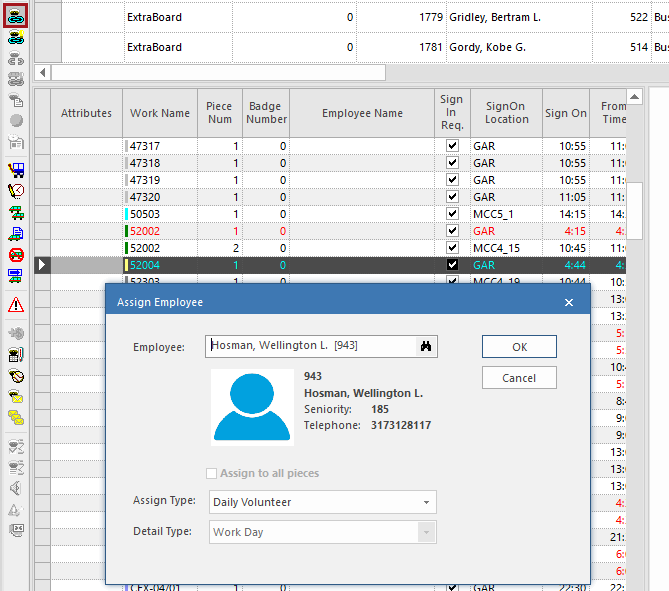This screenshot has width=669, height=591.
Task: Click the Sign On column header
Action: pyautogui.click(x=566, y=113)
